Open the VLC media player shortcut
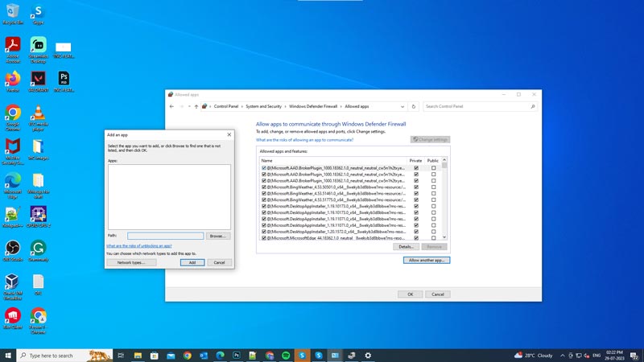644x362 pixels. click(38, 117)
